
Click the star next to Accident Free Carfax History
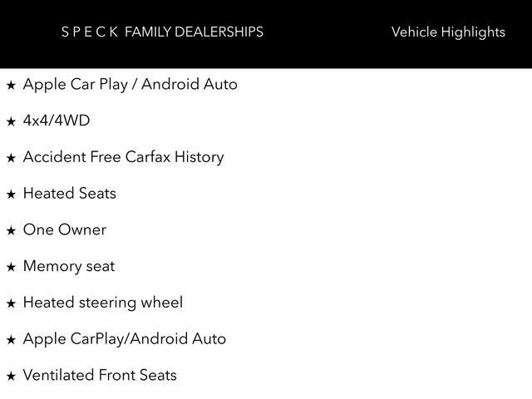(x=11, y=158)
